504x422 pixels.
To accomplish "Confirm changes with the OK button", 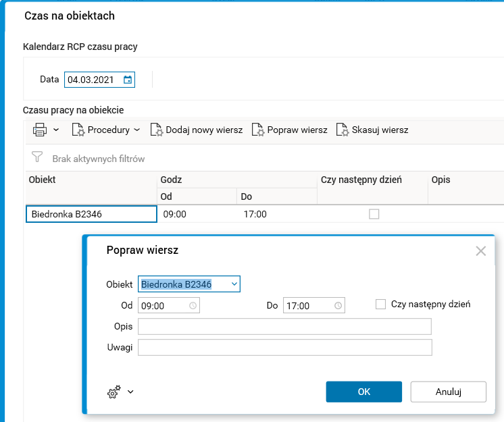I will pyautogui.click(x=363, y=392).
